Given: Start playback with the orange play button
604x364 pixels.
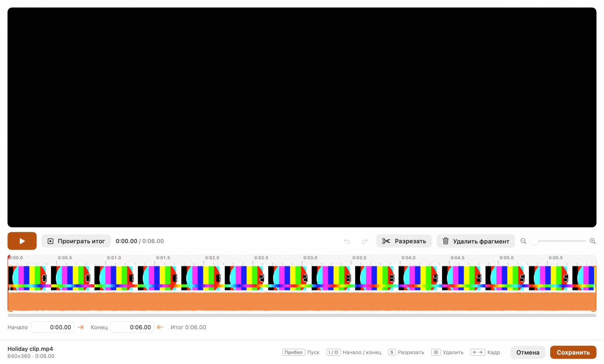Looking at the screenshot, I should [x=22, y=241].
